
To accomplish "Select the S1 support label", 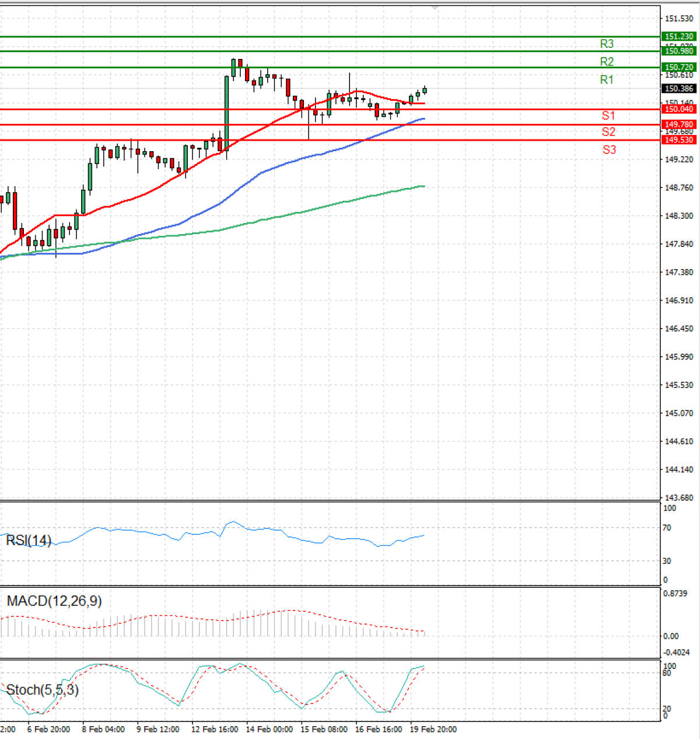I will pos(608,116).
